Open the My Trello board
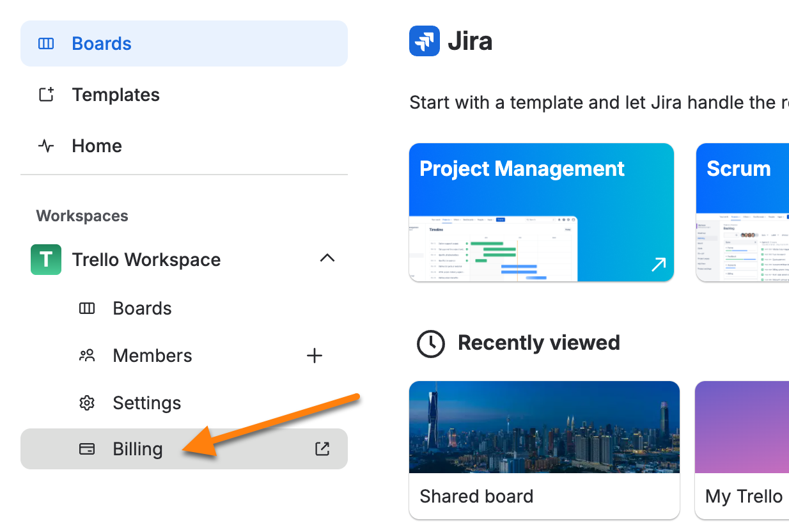 point(742,450)
